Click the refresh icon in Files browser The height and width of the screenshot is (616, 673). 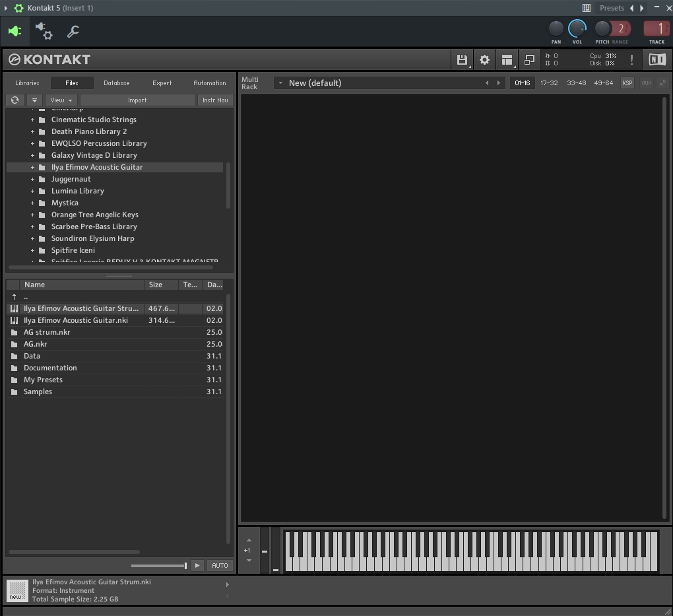coord(15,100)
